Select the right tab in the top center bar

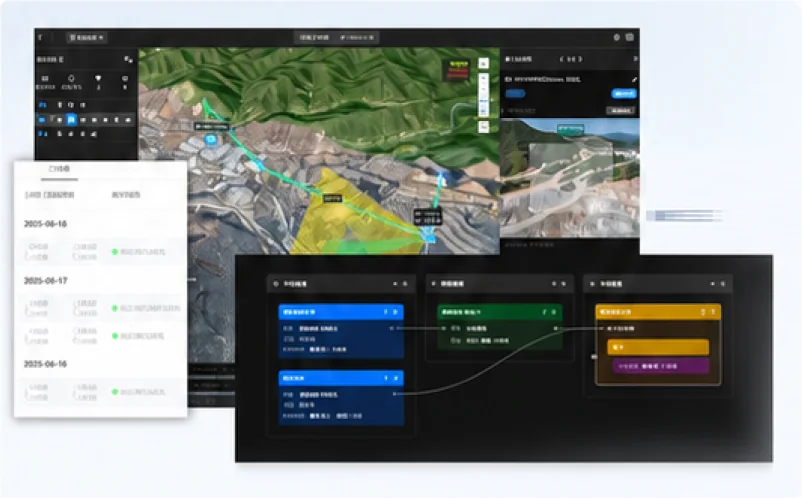click(357, 37)
